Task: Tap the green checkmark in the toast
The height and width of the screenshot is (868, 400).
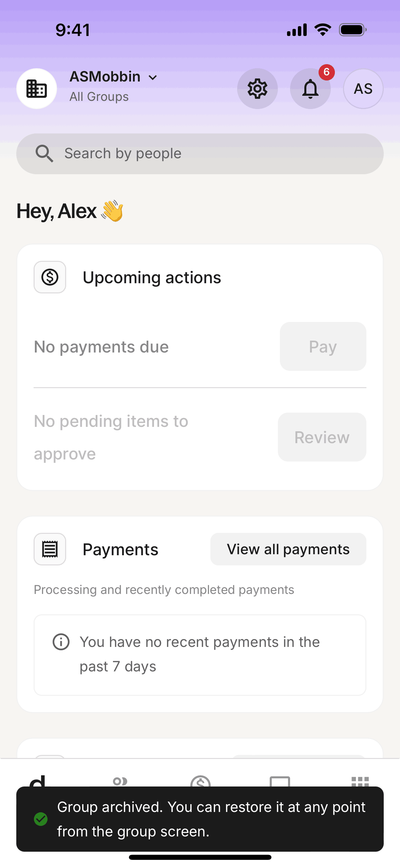Action: click(41, 819)
